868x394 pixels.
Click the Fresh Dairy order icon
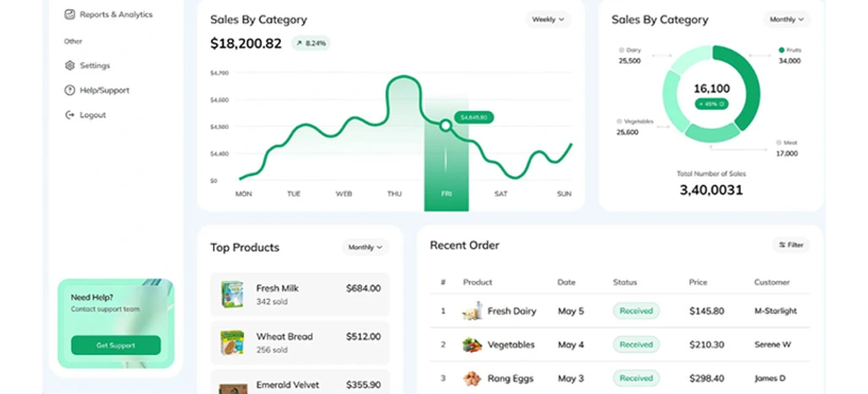click(471, 311)
